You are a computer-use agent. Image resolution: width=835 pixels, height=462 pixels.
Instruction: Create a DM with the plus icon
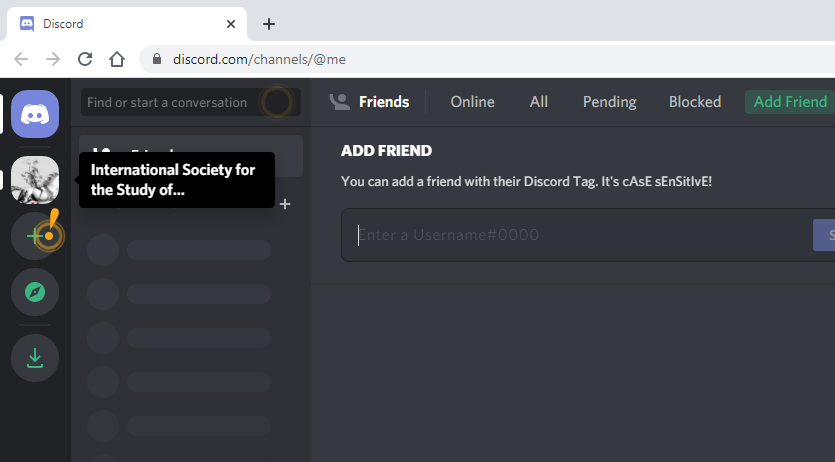pyautogui.click(x=285, y=204)
